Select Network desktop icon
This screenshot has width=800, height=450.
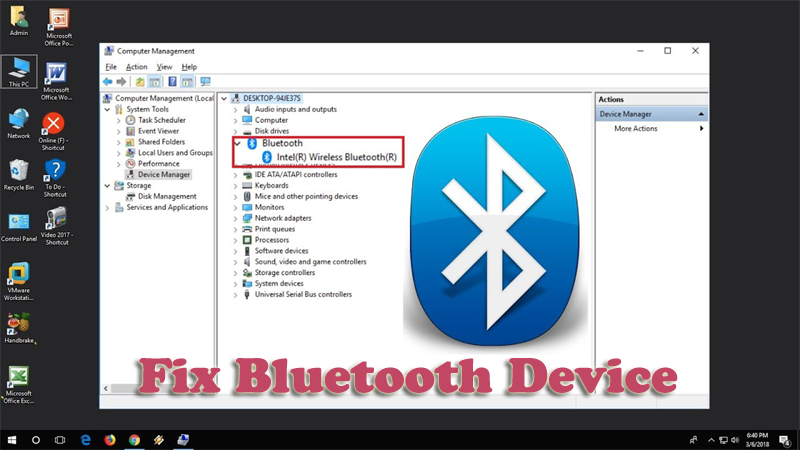point(19,123)
